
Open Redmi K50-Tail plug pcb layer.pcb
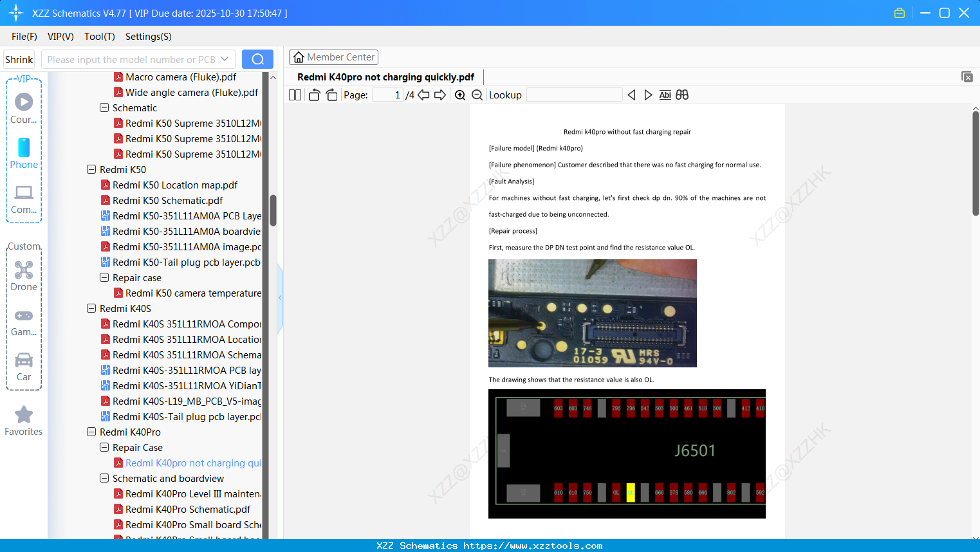click(181, 262)
